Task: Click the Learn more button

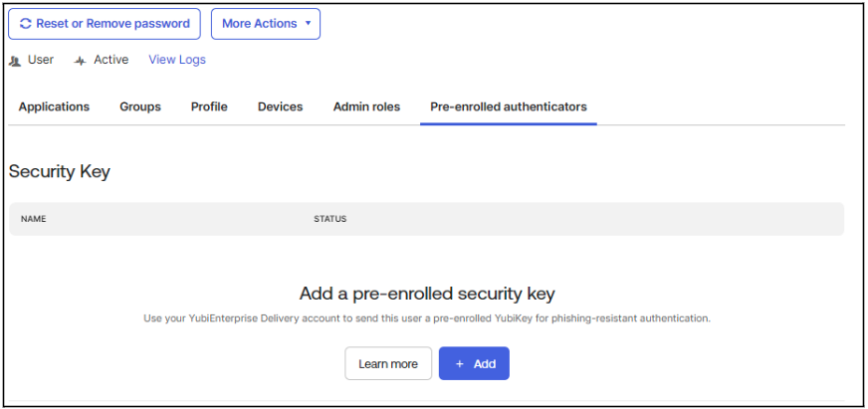Action: [388, 363]
